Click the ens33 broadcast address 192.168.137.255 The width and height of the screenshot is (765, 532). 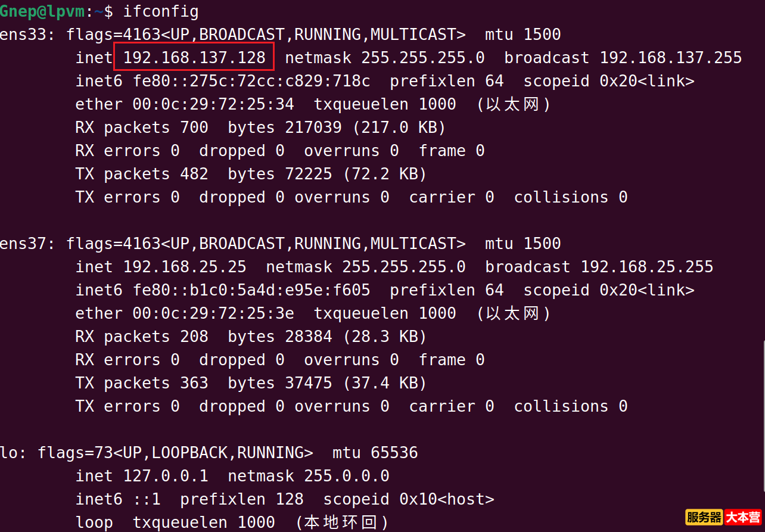click(670, 58)
